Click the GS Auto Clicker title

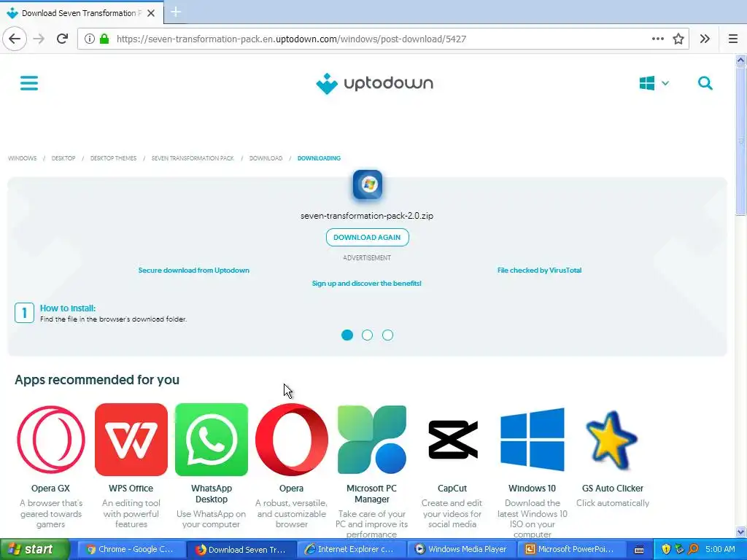point(613,488)
